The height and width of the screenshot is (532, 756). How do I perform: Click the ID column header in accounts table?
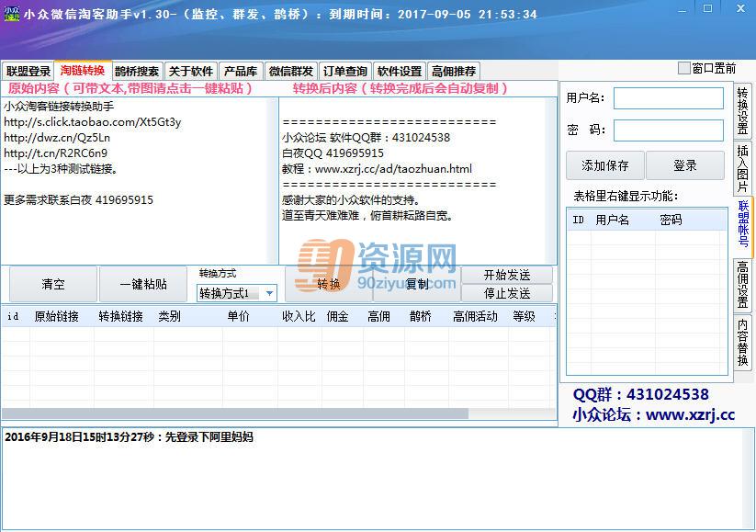(x=579, y=220)
